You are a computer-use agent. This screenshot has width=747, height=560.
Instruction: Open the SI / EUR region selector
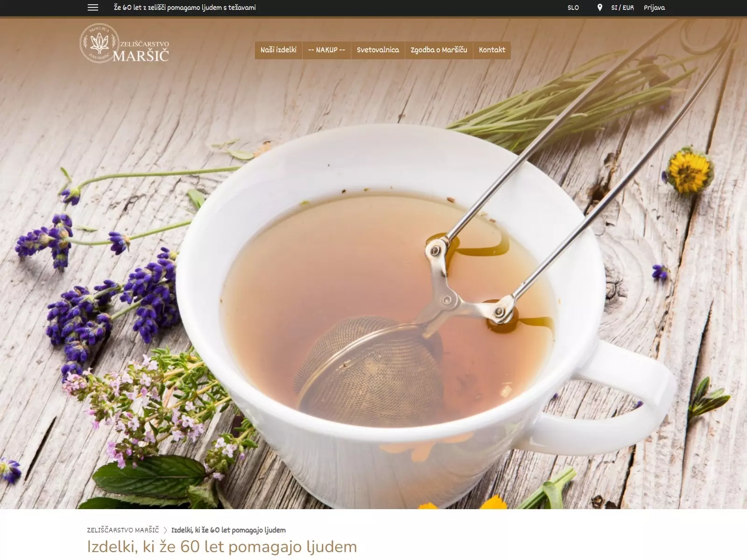click(622, 7)
